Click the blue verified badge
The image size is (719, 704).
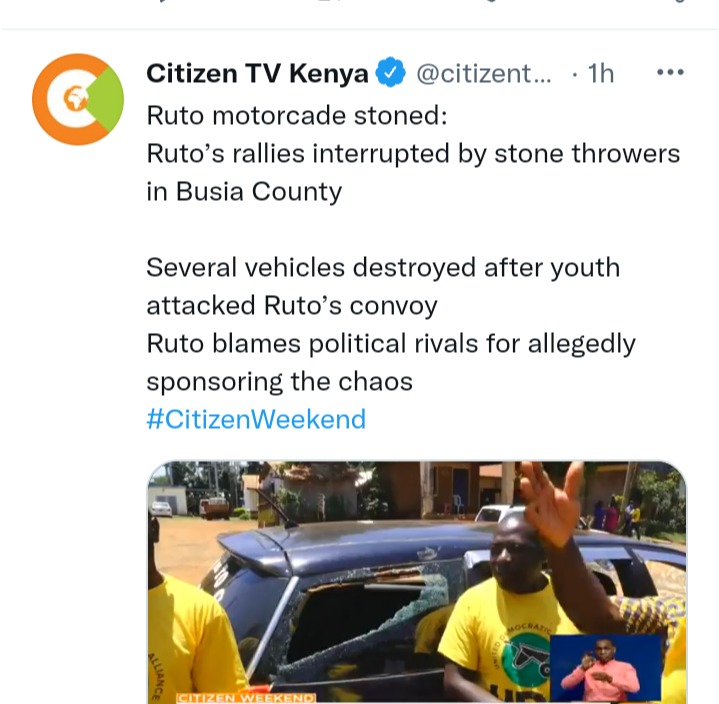[390, 72]
